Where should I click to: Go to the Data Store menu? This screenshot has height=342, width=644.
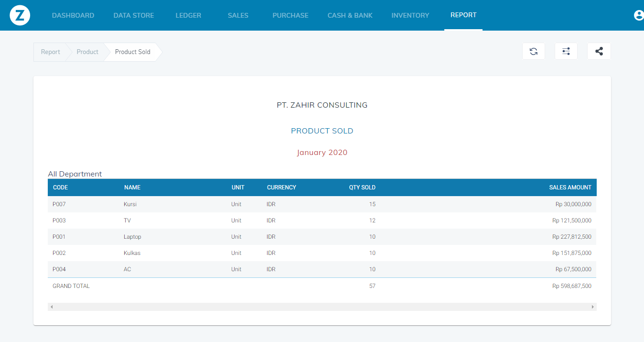tap(134, 15)
